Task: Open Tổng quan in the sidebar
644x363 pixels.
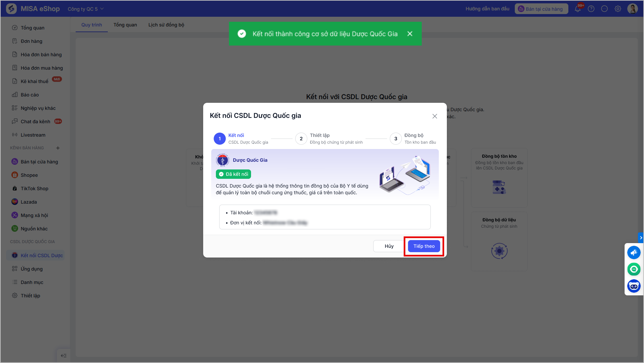Action: (x=32, y=28)
